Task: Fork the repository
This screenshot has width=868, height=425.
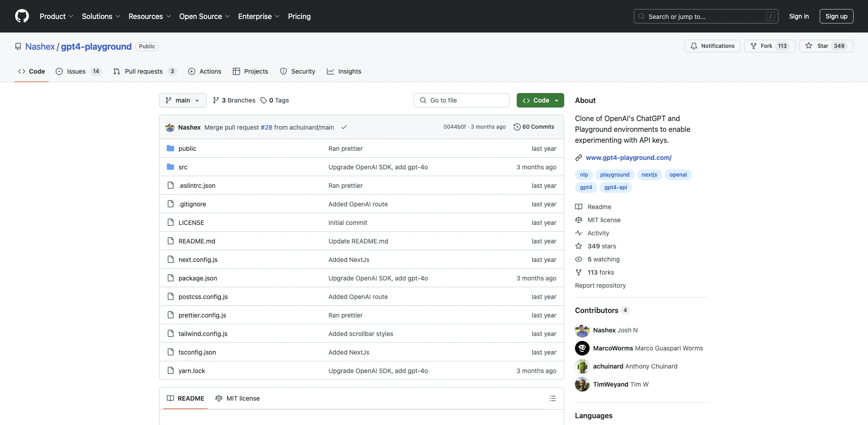Action: (769, 46)
